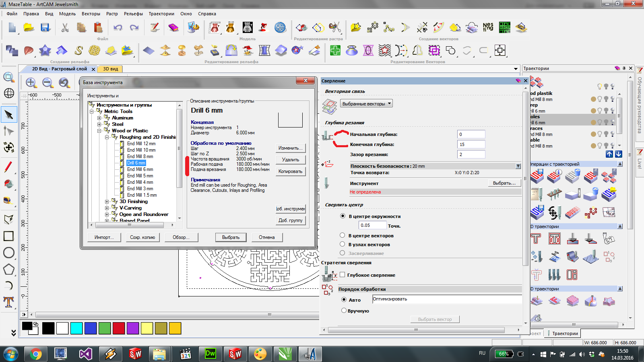
Task: Click 'Изменить...' button in tool database
Action: (291, 148)
